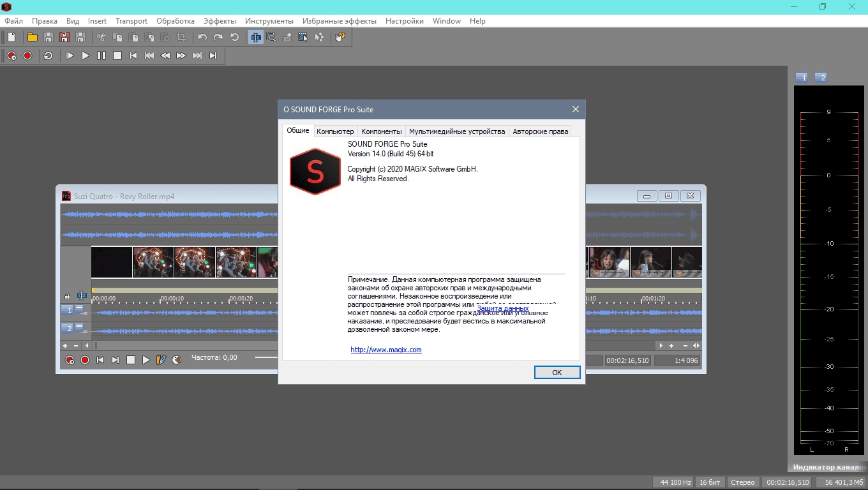Zoom in time with right plus button
The width and height of the screenshot is (868, 490).
pyautogui.click(x=671, y=346)
